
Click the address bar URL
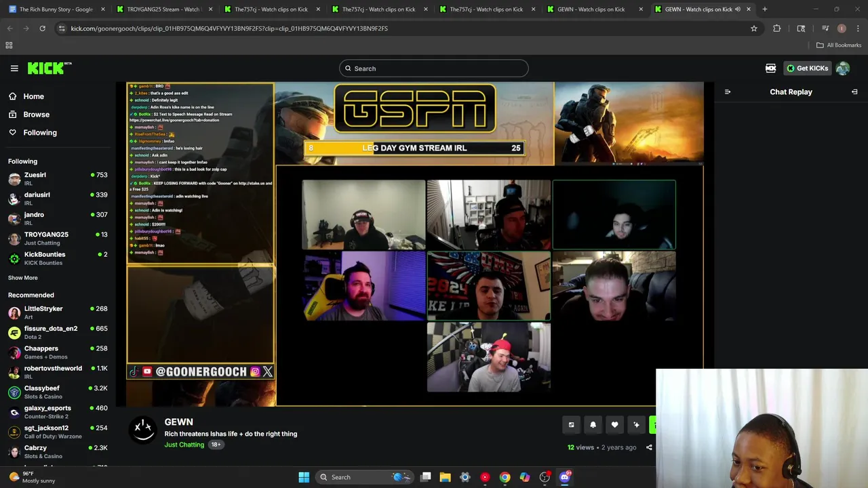[229, 28]
